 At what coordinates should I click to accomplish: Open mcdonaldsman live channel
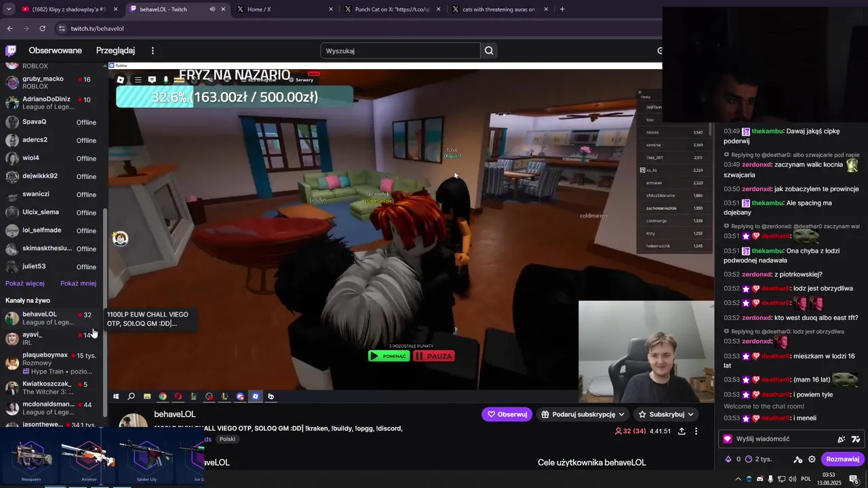click(51, 408)
